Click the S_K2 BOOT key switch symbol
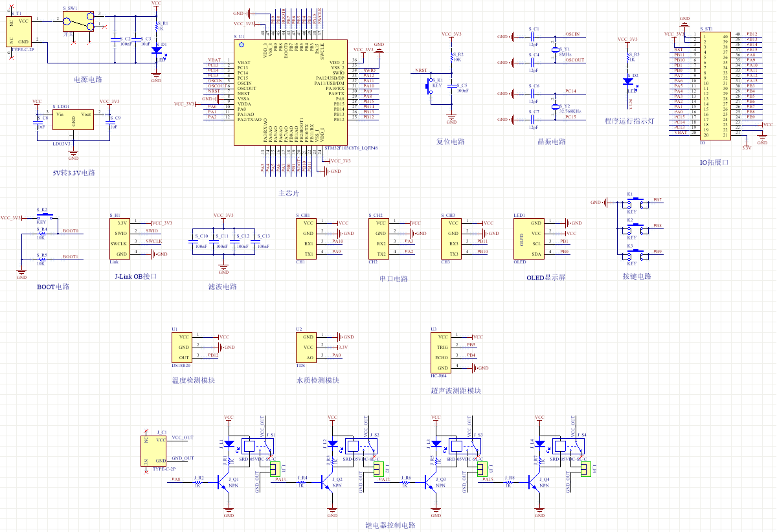 43,217
